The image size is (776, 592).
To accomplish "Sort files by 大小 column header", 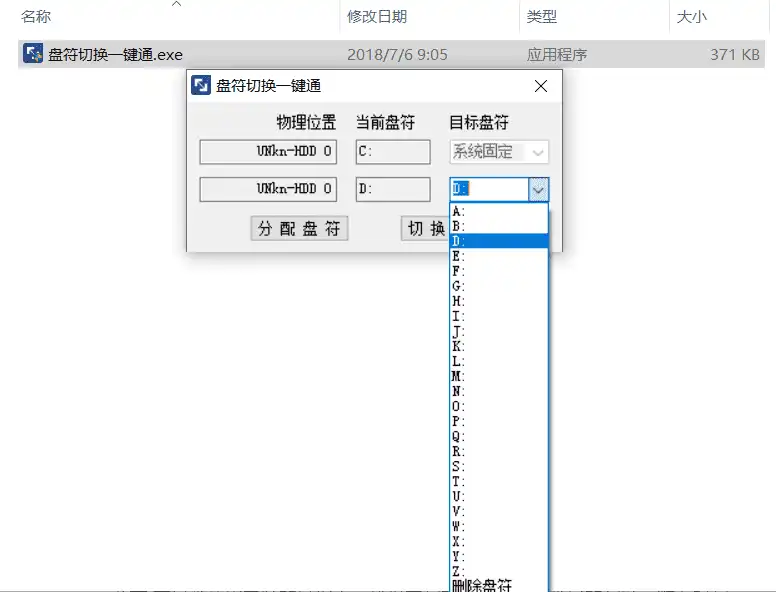I will (x=691, y=17).
